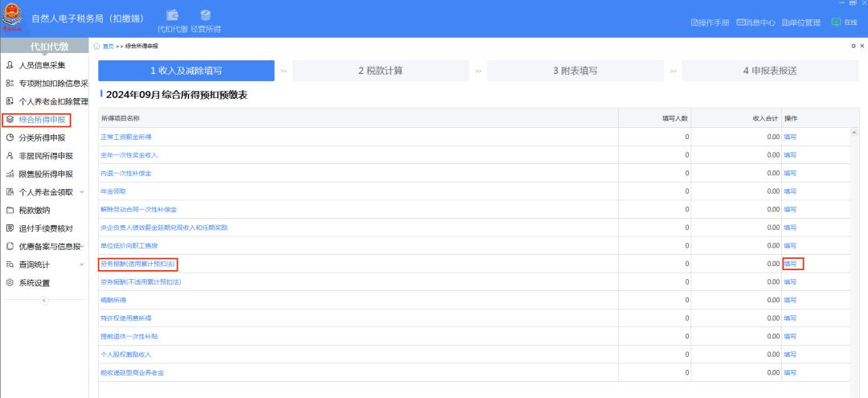Collapse the sidebar using the « handle
The image size is (868, 398).
point(44,300)
